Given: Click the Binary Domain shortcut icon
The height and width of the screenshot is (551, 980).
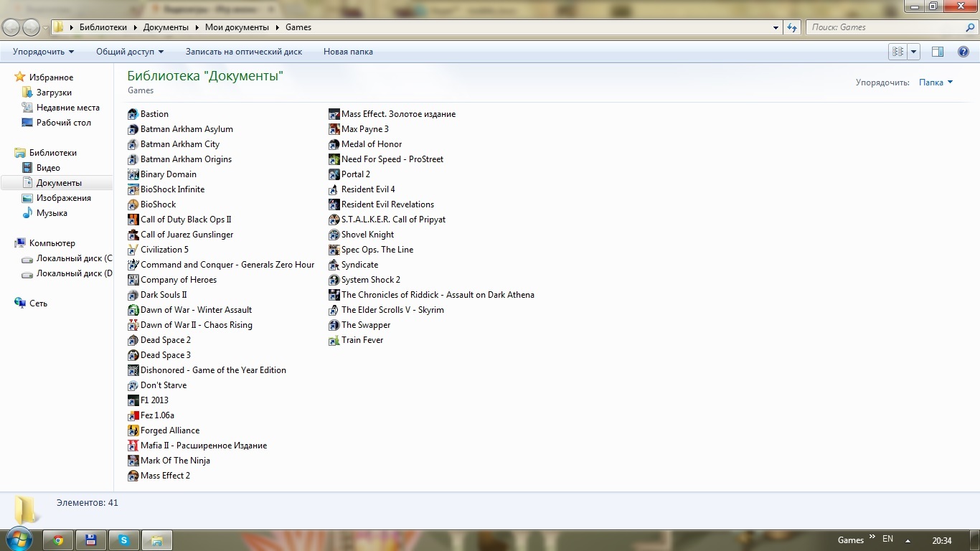Looking at the screenshot, I should click(133, 174).
